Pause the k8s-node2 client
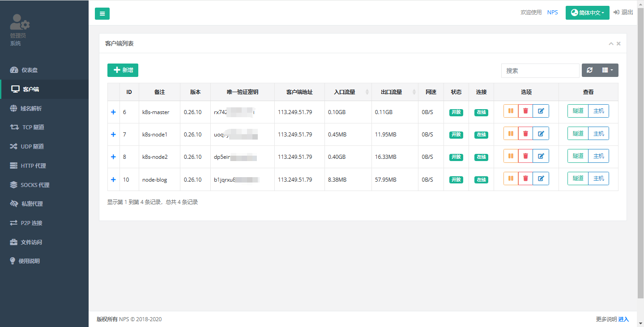 511,156
